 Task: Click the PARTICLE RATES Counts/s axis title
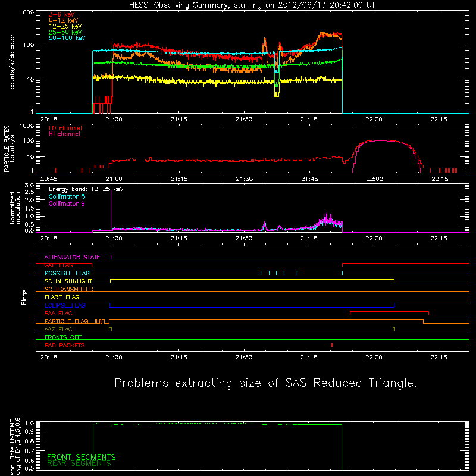(x=9, y=149)
